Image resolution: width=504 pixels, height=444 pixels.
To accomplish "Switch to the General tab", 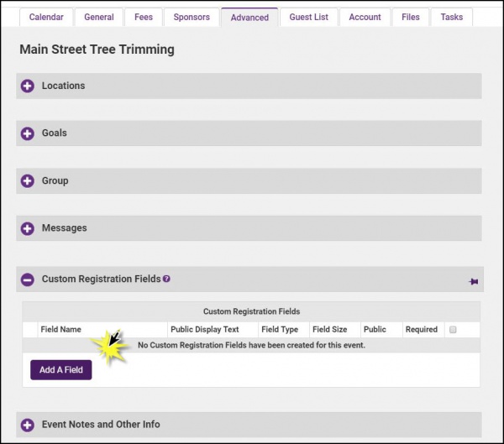I will tap(99, 17).
